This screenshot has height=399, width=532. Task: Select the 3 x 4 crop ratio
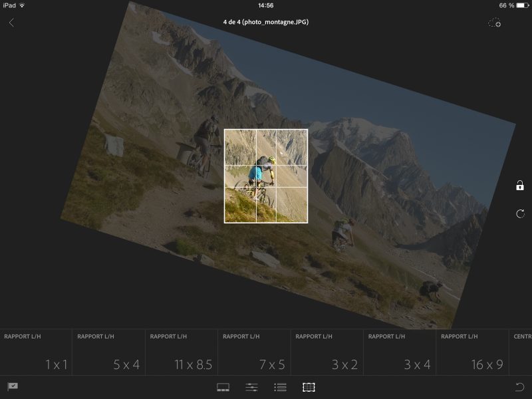400,352
